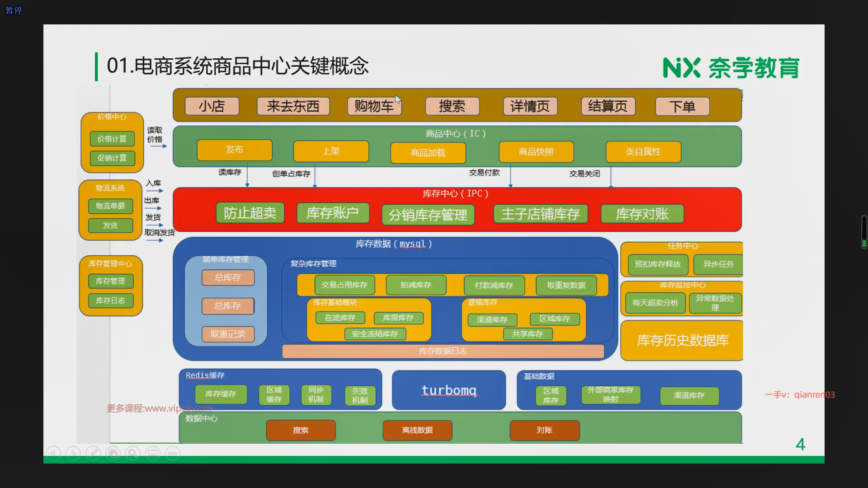Viewport: 868px width, 488px height.
Task: Open more slideshow options ellipsis icon
Action: point(173,453)
